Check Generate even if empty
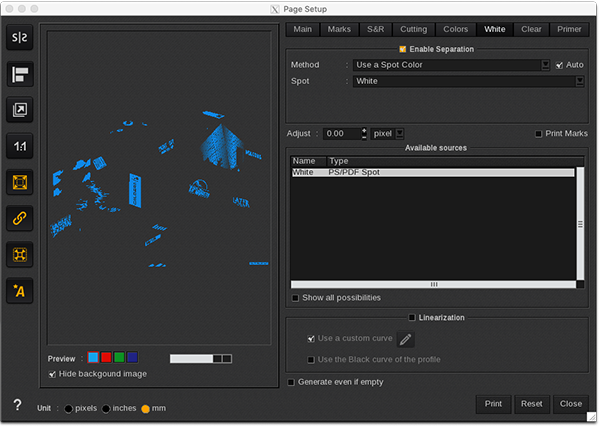 [291, 382]
